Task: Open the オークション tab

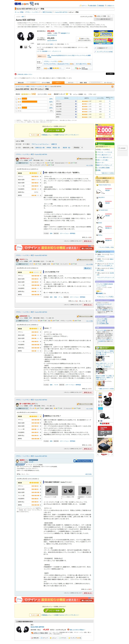Action: tap(108, 83)
